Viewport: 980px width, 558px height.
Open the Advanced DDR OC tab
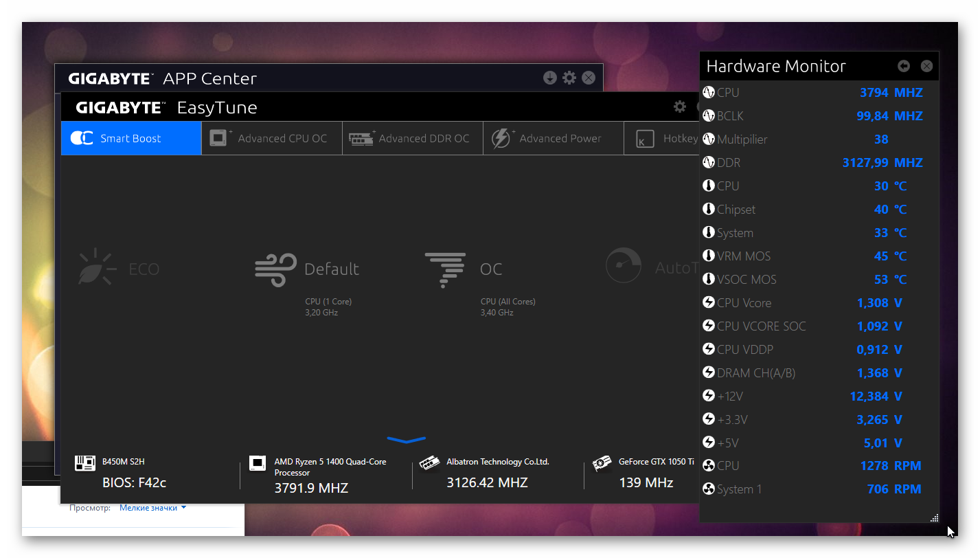pos(413,138)
